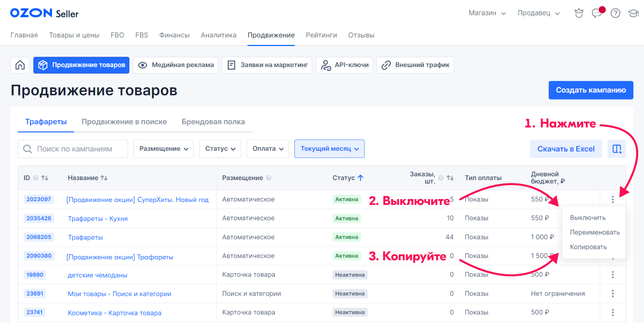Click the Размещение column help icon

tap(269, 178)
